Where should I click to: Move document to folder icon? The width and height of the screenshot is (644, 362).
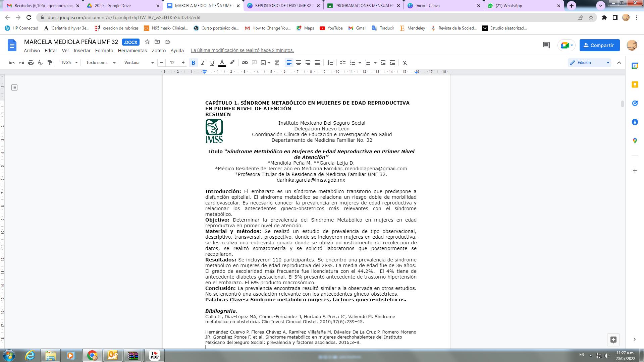157,42
